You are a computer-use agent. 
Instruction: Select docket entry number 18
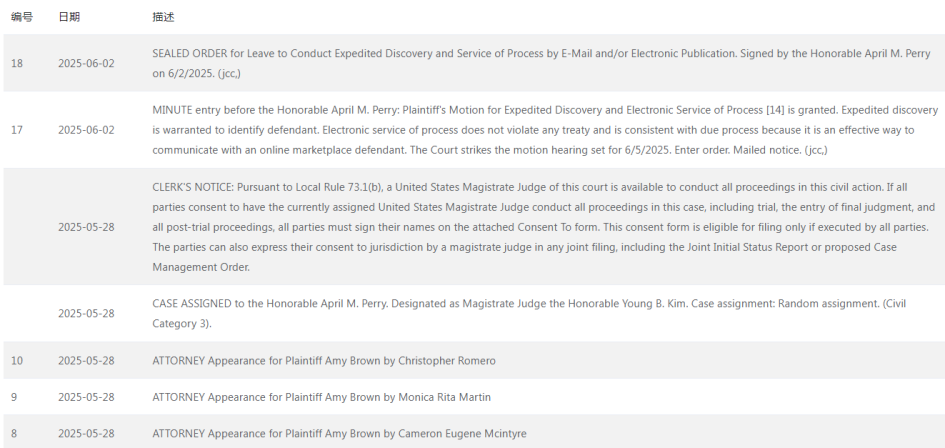(x=17, y=63)
